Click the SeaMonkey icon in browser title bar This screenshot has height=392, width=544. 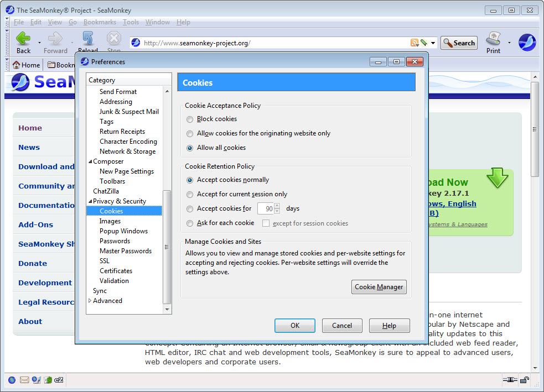10,10
